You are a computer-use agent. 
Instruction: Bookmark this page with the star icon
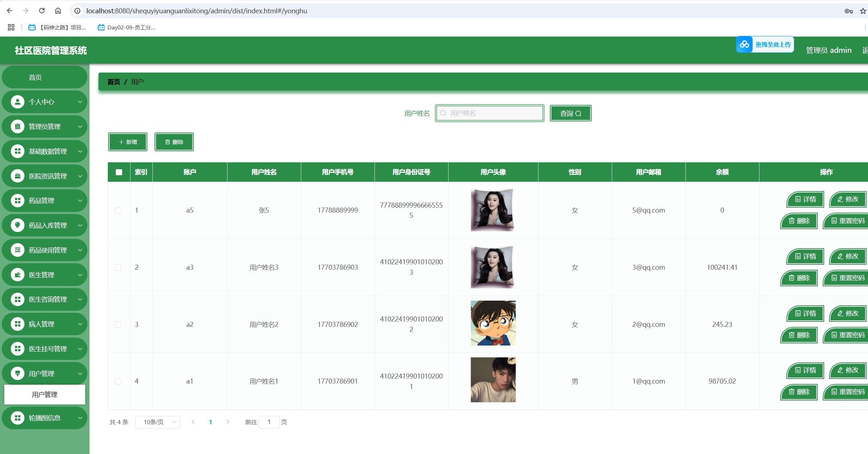pyautogui.click(x=863, y=11)
